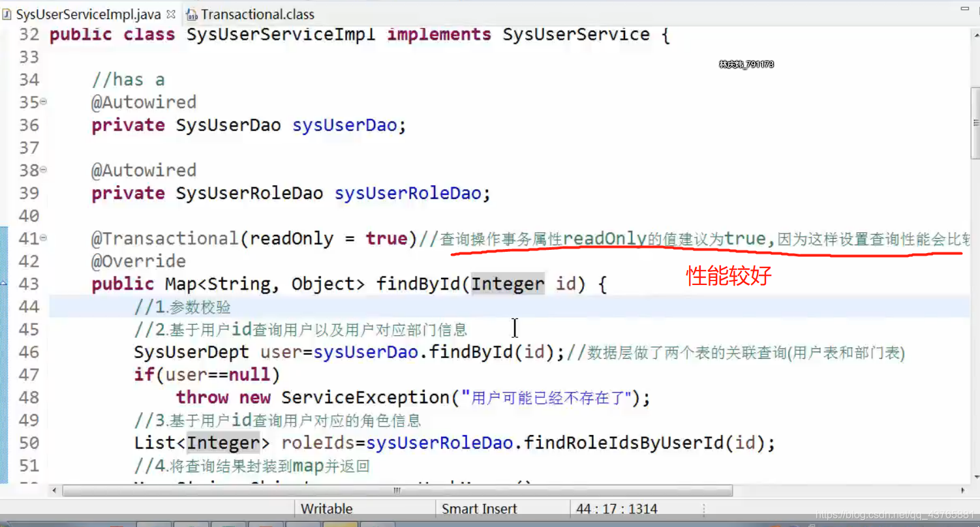Click the Writable status bar field
Image resolution: width=980 pixels, height=527 pixels.
point(326,509)
